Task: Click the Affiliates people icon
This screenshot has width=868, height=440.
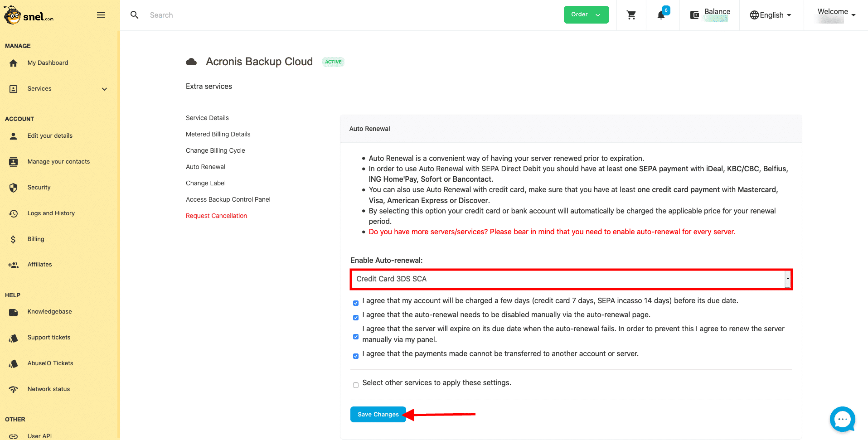Action: (x=14, y=265)
